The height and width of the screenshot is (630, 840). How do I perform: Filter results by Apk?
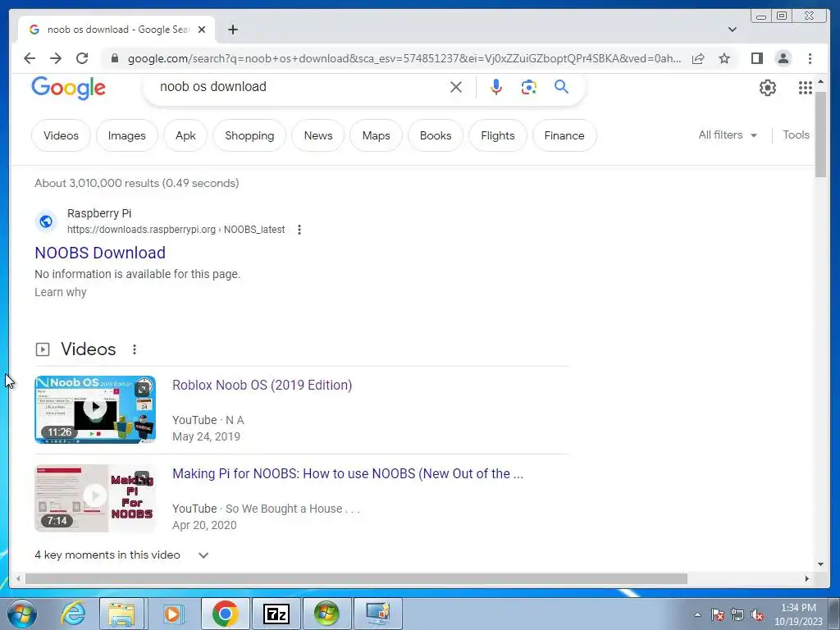click(x=185, y=135)
